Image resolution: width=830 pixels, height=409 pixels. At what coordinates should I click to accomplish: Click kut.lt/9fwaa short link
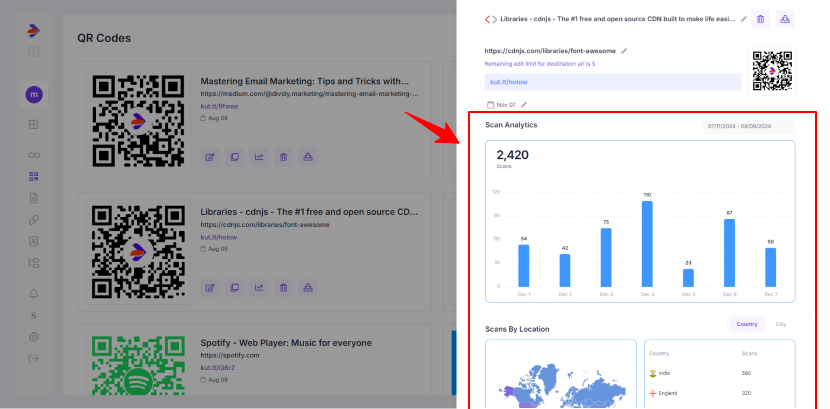tap(219, 106)
